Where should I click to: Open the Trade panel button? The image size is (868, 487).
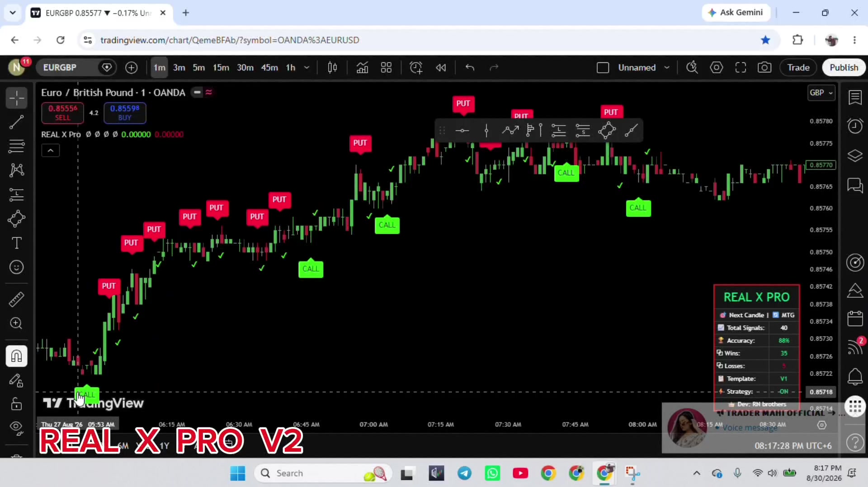(798, 67)
